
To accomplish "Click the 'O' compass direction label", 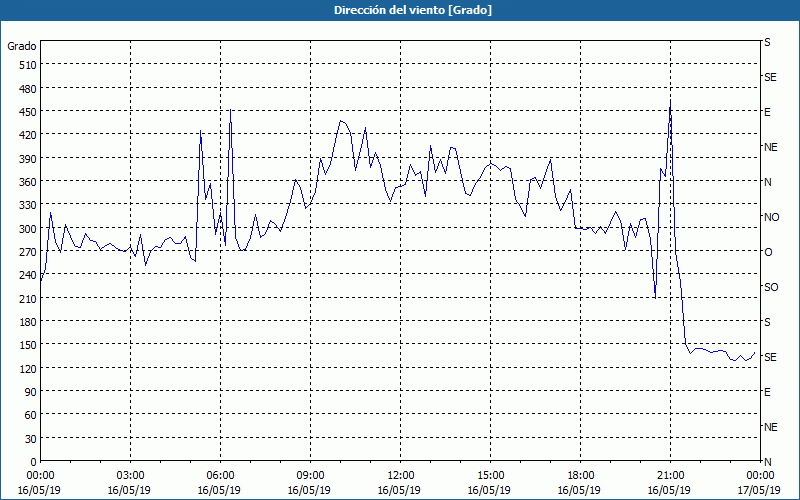I will (x=768, y=253).
